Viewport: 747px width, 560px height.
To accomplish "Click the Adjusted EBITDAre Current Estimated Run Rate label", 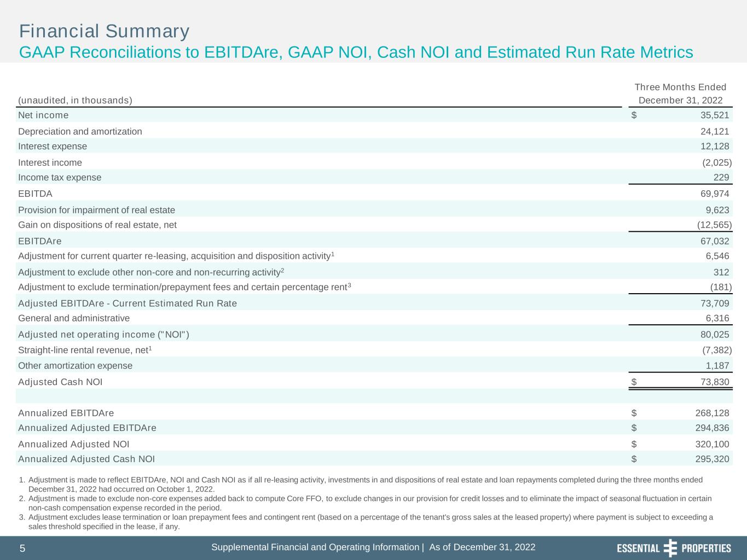I will pos(127,304).
